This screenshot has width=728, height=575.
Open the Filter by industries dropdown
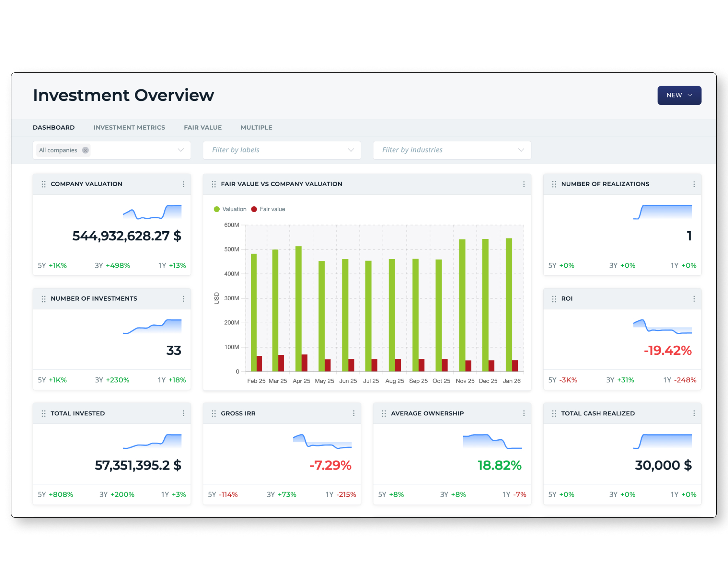[x=452, y=150]
